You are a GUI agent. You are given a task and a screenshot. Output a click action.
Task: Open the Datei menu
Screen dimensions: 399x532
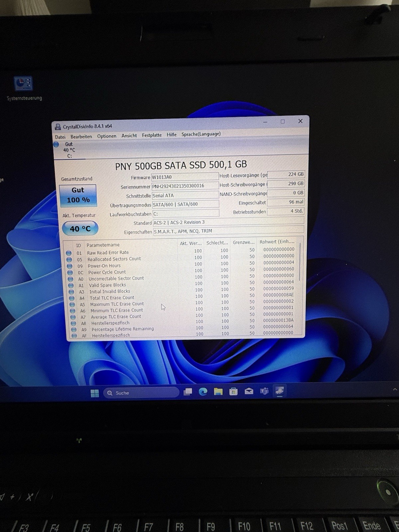coord(60,137)
